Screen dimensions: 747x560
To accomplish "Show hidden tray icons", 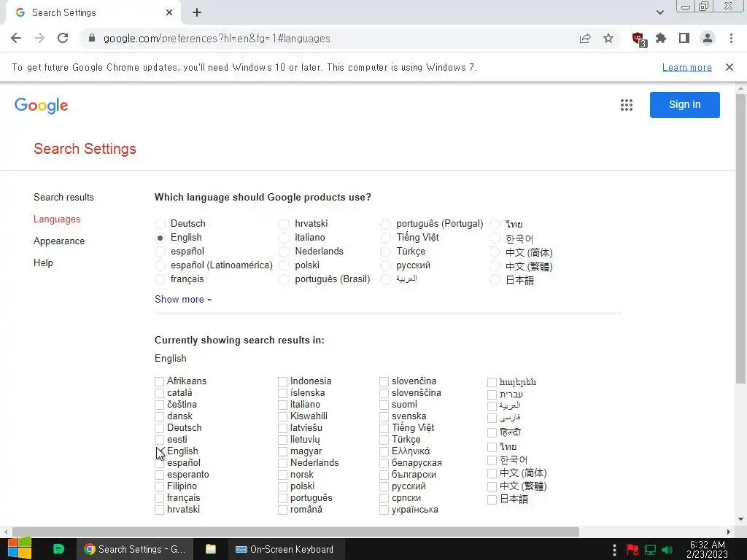I will [614, 549].
